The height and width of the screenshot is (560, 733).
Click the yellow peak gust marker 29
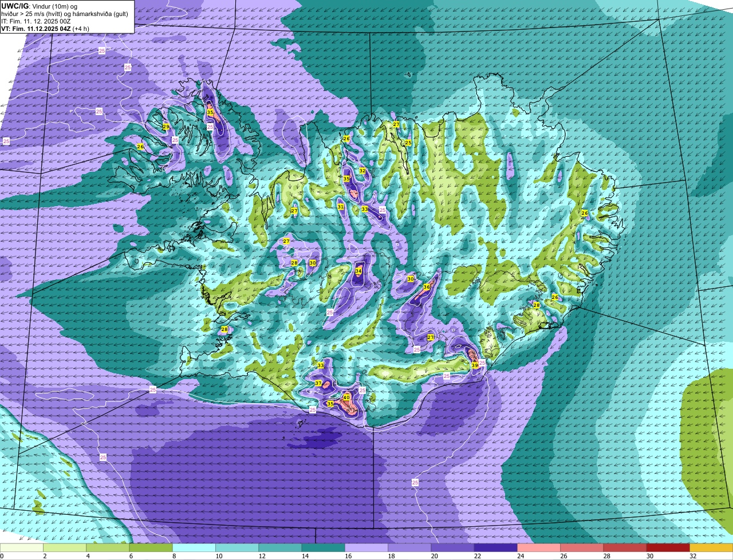166,127
